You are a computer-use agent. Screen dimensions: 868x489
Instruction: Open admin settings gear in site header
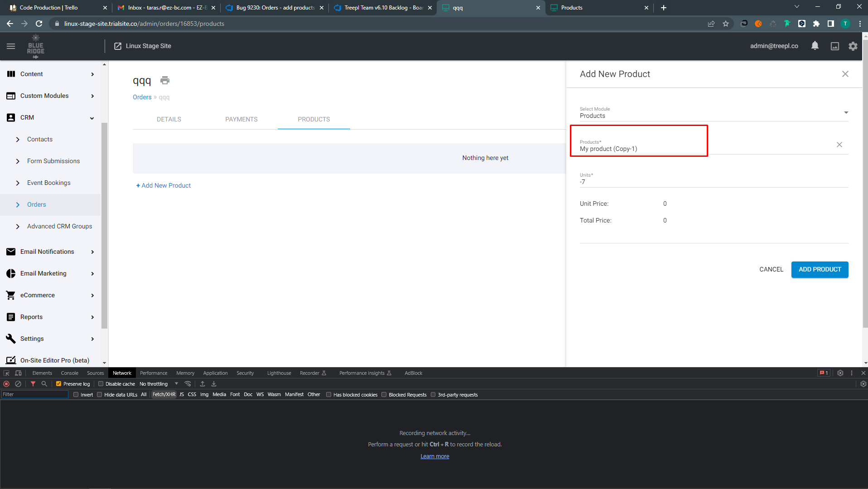[x=853, y=46]
